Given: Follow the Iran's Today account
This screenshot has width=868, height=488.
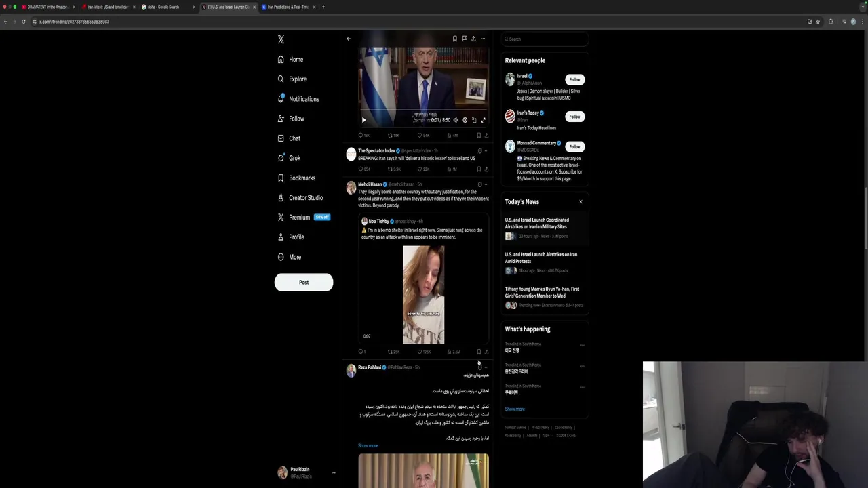Looking at the screenshot, I should [x=574, y=117].
